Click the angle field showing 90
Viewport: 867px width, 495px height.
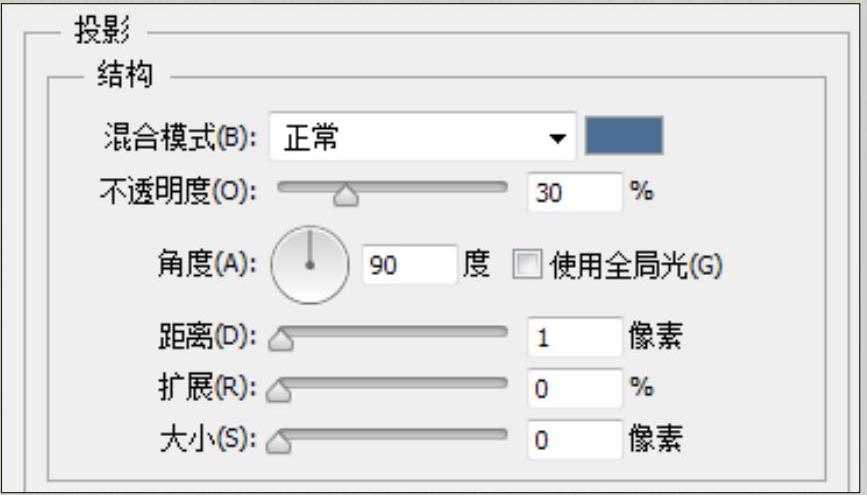(x=408, y=265)
